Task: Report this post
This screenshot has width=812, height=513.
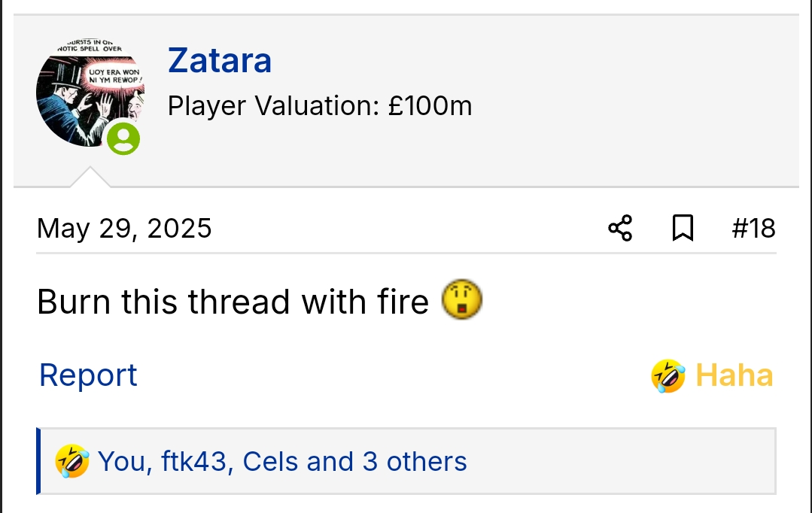Action: [88, 375]
